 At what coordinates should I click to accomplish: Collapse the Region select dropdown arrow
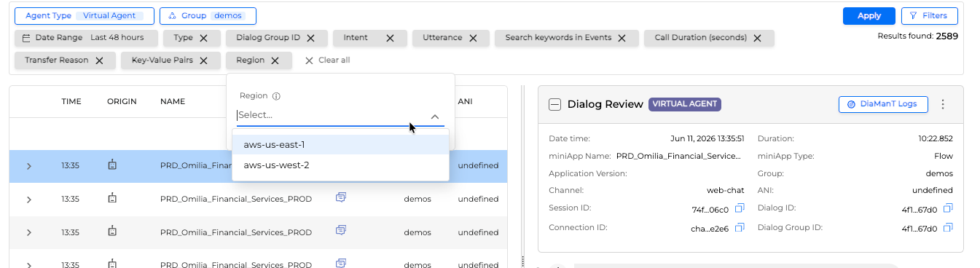(435, 116)
